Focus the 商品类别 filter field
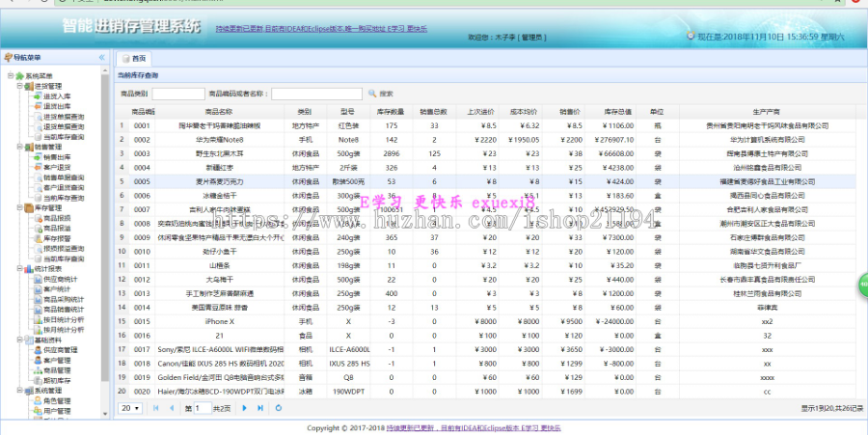Image resolution: width=868 pixels, height=435 pixels. point(178,95)
